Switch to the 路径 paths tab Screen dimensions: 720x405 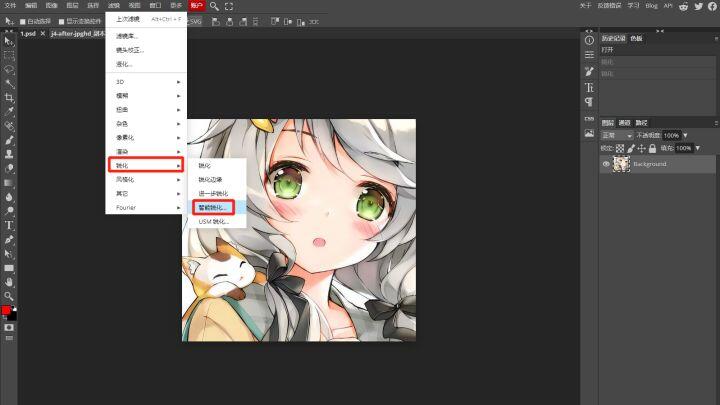click(641, 123)
